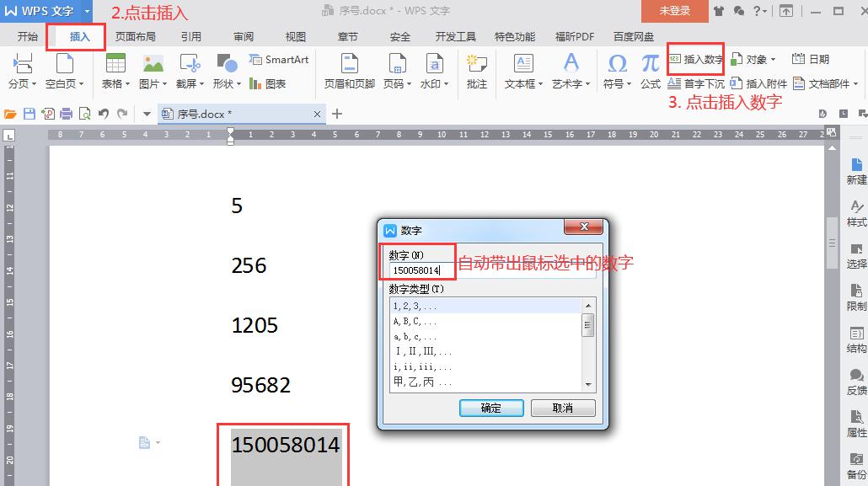The height and width of the screenshot is (486, 868).
Task: Insert a 公式 formula
Action: (x=651, y=71)
